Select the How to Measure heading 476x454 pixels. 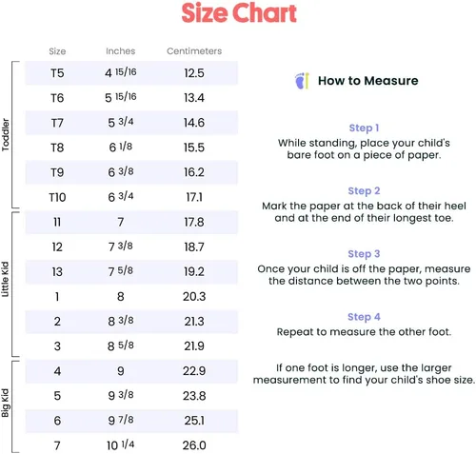368,81
